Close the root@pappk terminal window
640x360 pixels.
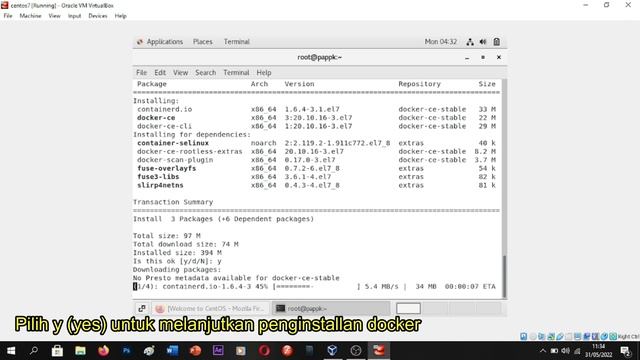click(x=498, y=58)
